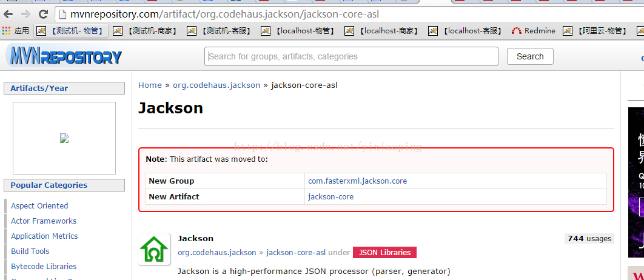
Task: Click the Search button
Action: [530, 56]
